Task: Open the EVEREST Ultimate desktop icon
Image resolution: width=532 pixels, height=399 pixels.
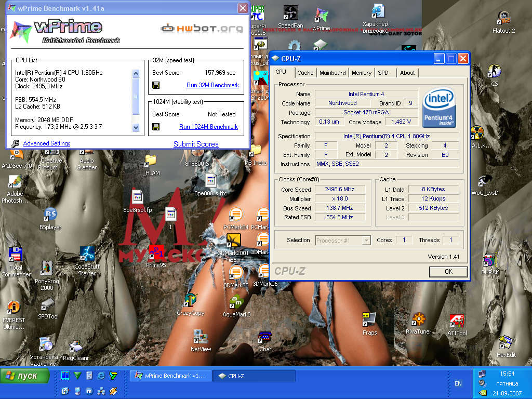Action: pos(14,315)
